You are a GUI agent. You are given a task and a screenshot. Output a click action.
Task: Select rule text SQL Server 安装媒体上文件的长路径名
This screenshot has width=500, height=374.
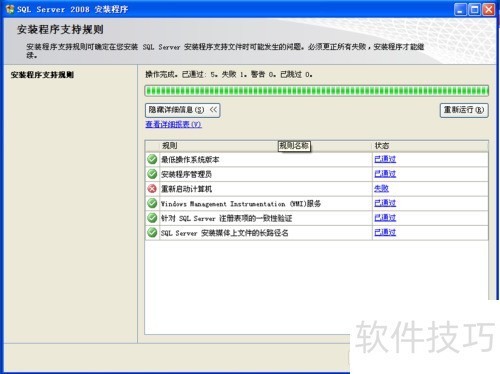pos(225,233)
